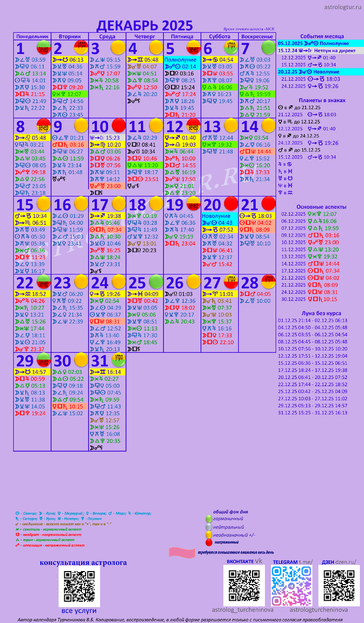Image resolution: width=364 pixels, height=623 pixels.
Task: Select the yellow circle on day 3
Action: click(118, 48)
